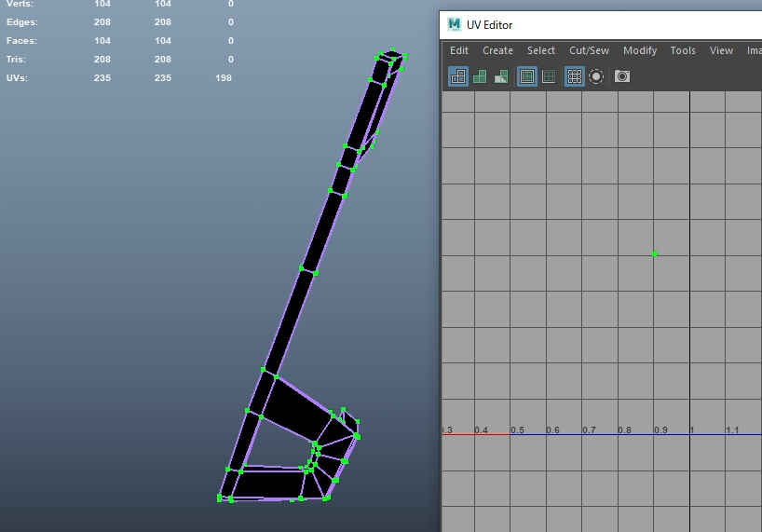Open the Modify menu in UV Editor
Viewport: 762px width, 532px height.
(640, 50)
